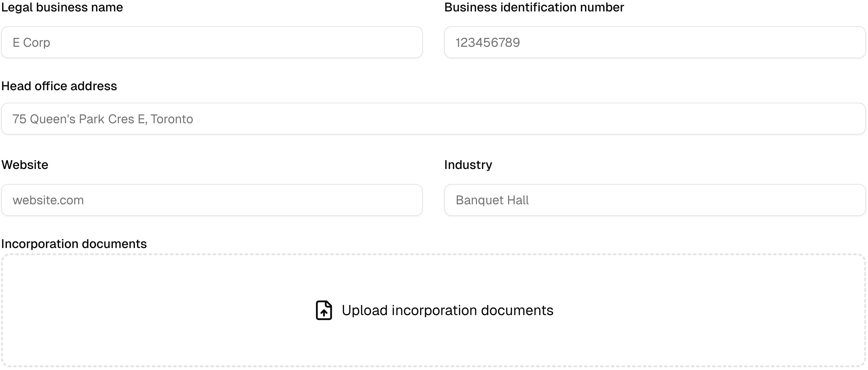Click the 'Business identification number' label
The image size is (868, 370).
tap(534, 7)
